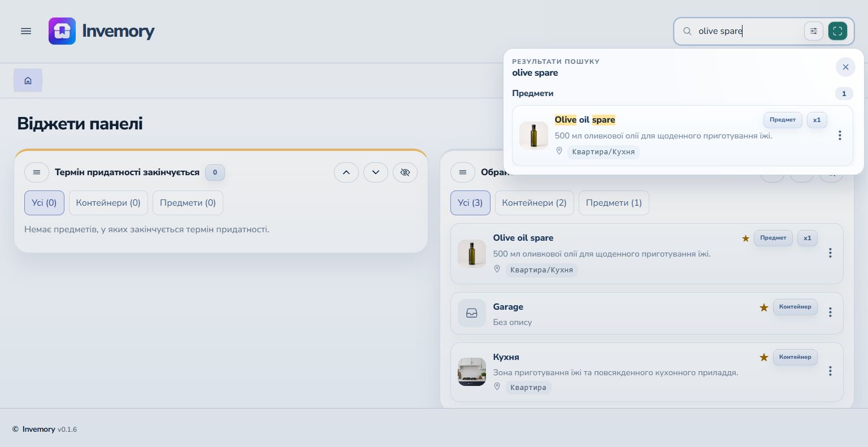The width and height of the screenshot is (868, 447).
Task: Select Контейнери (0) tab
Action: coord(108,203)
